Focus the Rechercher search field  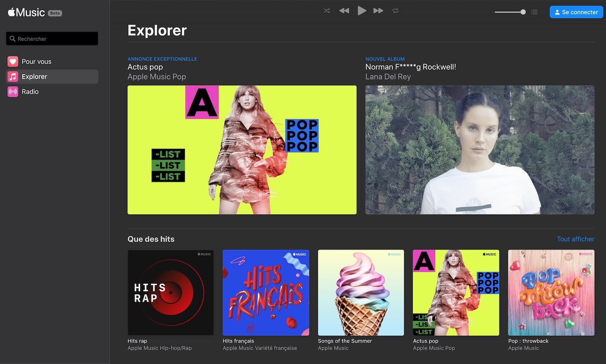[x=52, y=39]
